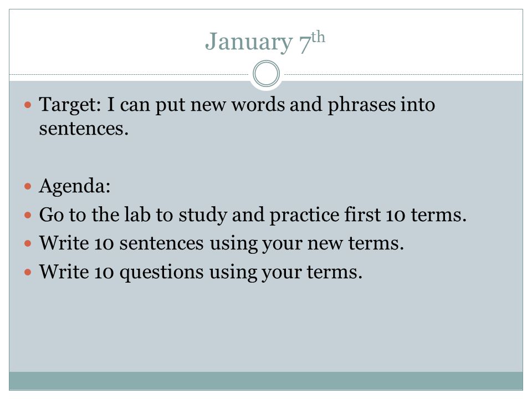Click the orange bullet beside Target line
Screen dimensions: 532x399
pyautogui.click(x=28, y=105)
